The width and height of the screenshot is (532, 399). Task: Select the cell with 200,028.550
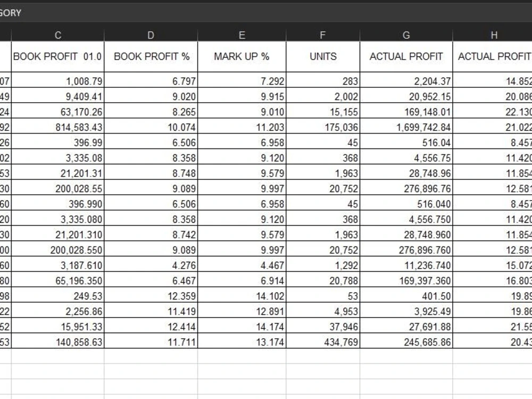point(57,248)
